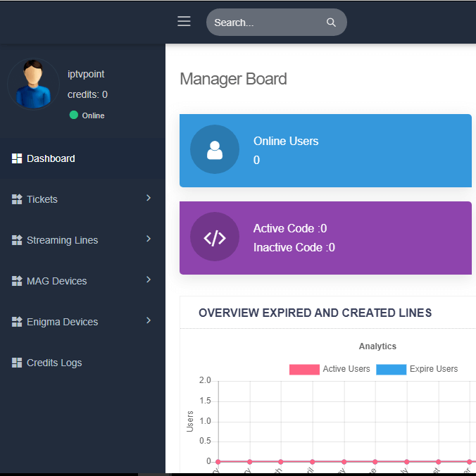Expand the MAG Devices chevron
476x476 pixels.
click(149, 280)
